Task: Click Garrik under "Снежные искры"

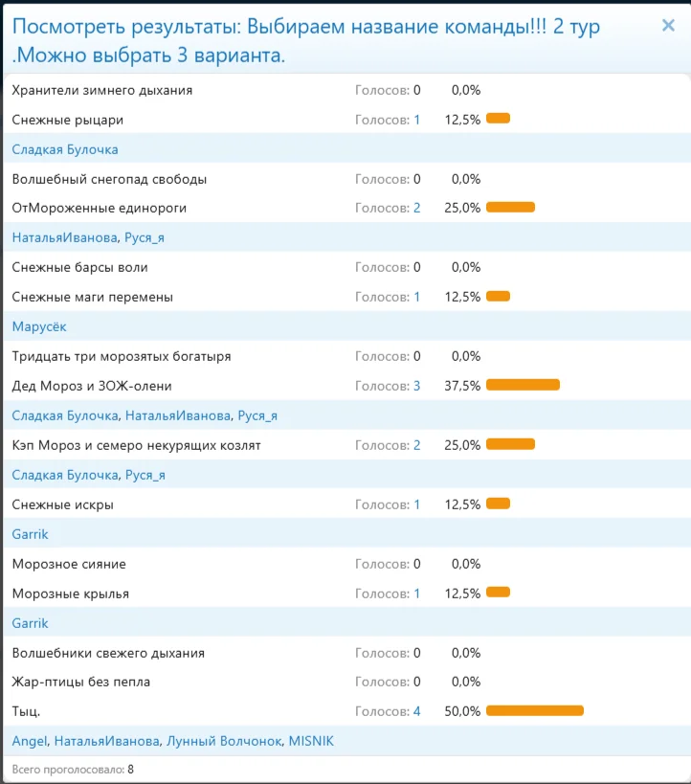Action: tap(30, 534)
